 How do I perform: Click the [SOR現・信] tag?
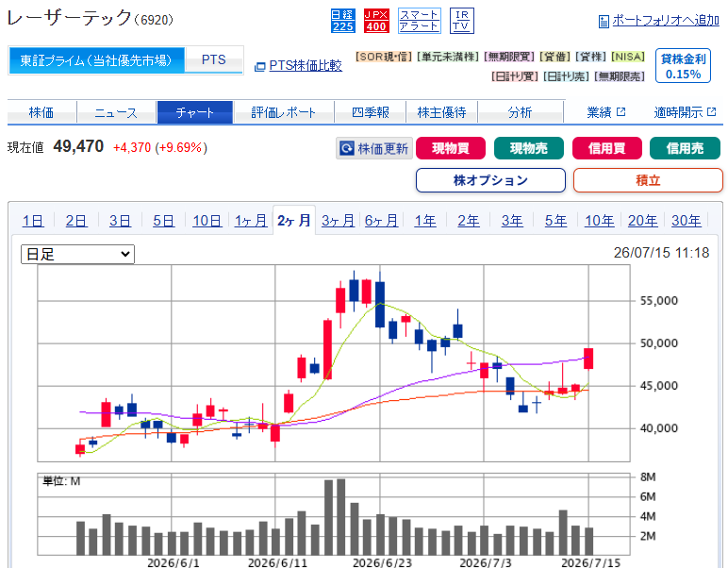click(x=384, y=57)
